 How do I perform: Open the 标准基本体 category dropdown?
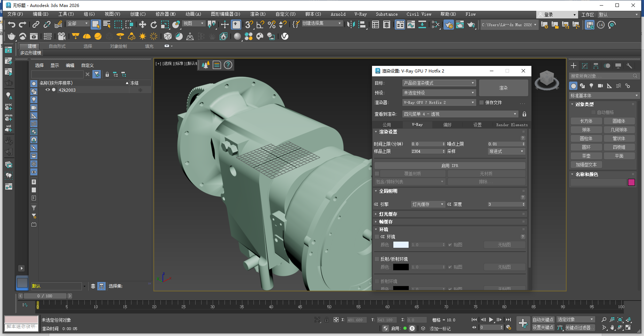(604, 96)
